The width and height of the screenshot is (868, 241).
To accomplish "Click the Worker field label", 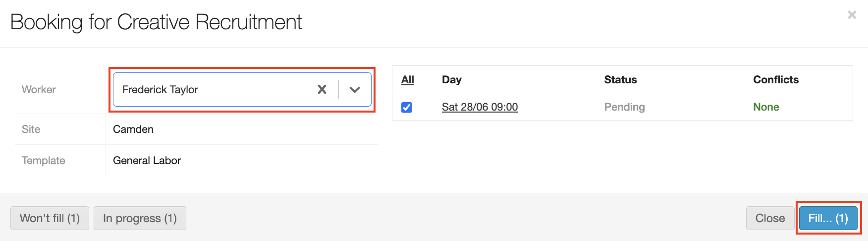I will [39, 90].
